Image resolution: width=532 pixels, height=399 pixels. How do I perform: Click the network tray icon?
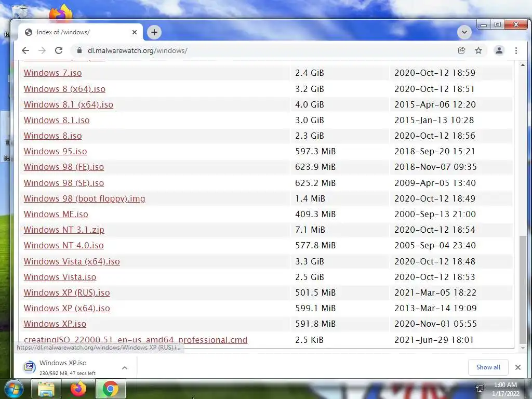[x=480, y=389]
